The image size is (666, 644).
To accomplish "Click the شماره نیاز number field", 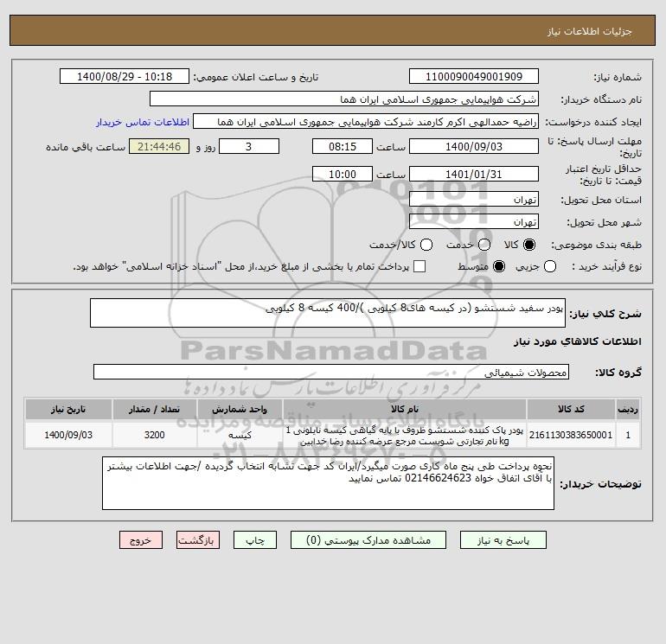I will point(474,77).
